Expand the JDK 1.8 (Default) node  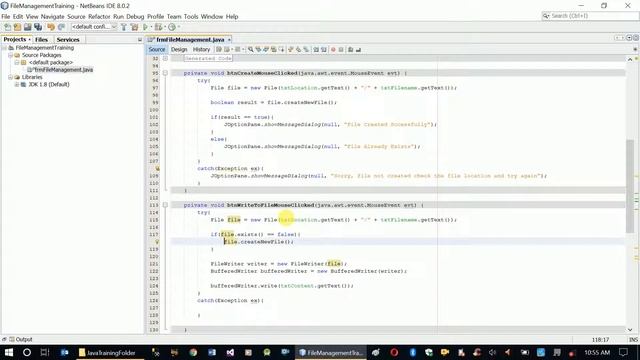pyautogui.click(x=17, y=84)
